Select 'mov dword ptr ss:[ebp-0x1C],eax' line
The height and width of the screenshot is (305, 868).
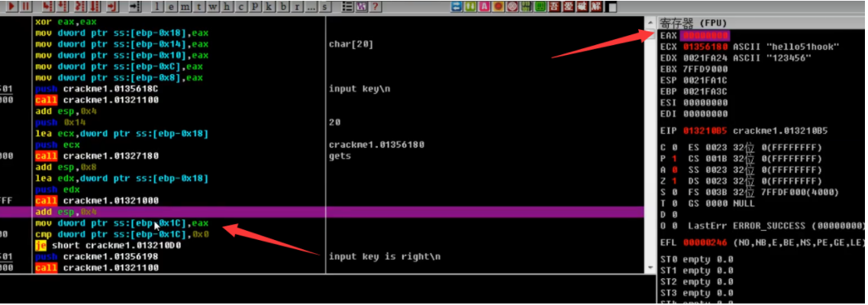click(122, 223)
